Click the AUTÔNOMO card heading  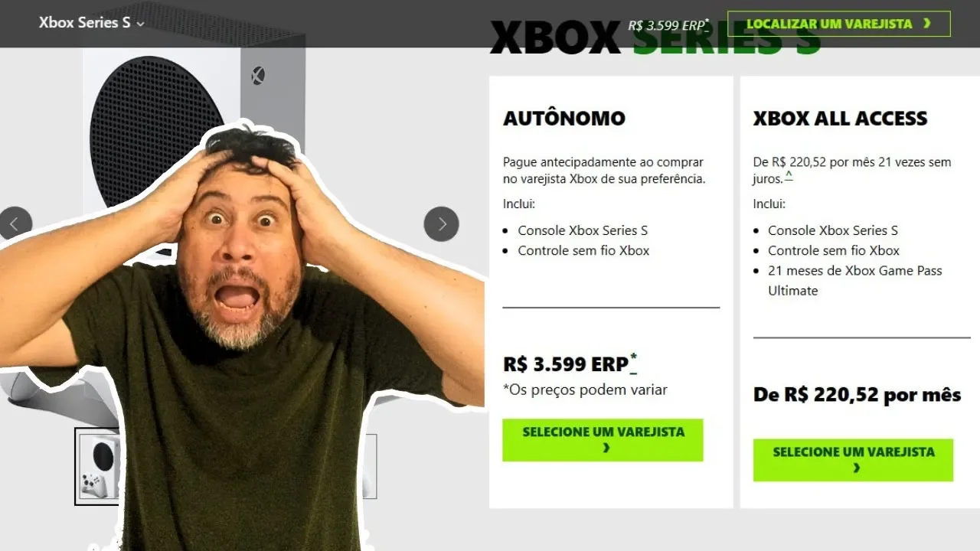pos(564,119)
